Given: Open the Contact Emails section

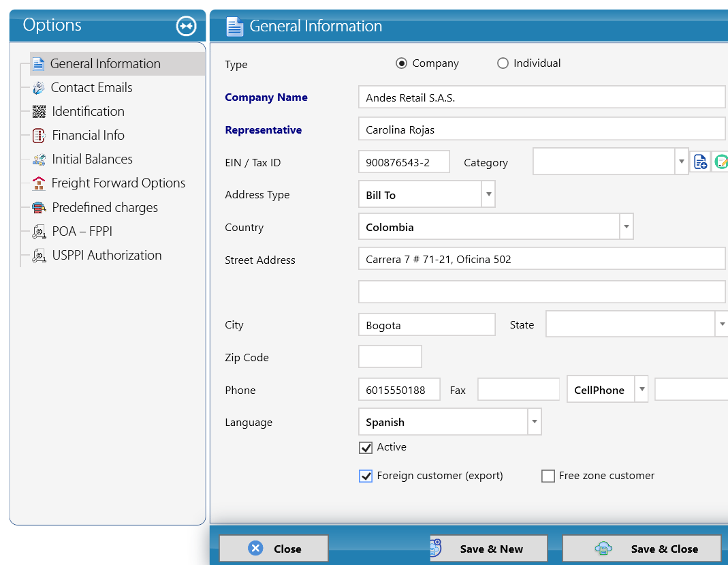Looking at the screenshot, I should tap(91, 88).
